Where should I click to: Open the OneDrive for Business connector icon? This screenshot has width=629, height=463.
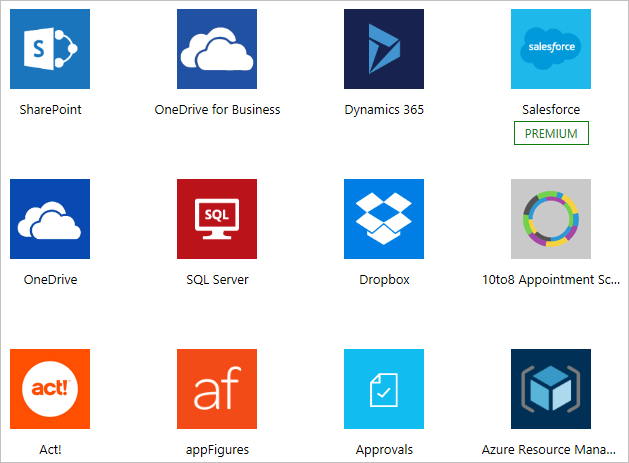[x=217, y=49]
